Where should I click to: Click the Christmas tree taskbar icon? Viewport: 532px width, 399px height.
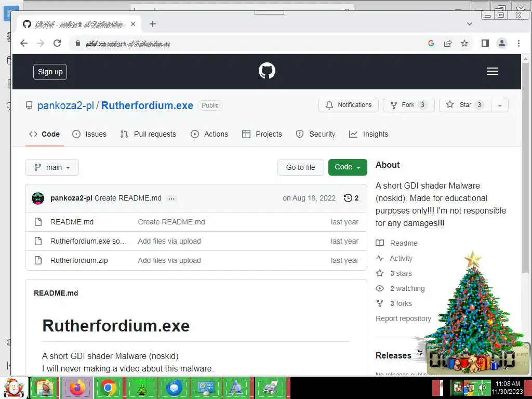coord(141,388)
